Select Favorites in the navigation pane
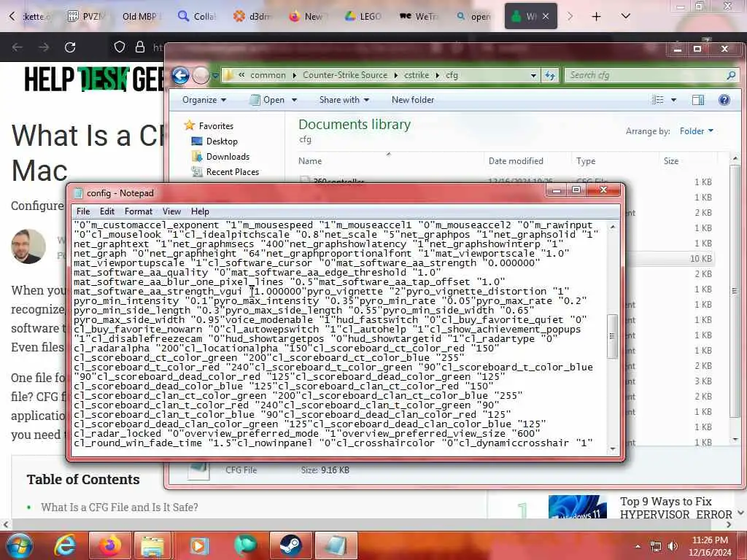 [x=209, y=125]
